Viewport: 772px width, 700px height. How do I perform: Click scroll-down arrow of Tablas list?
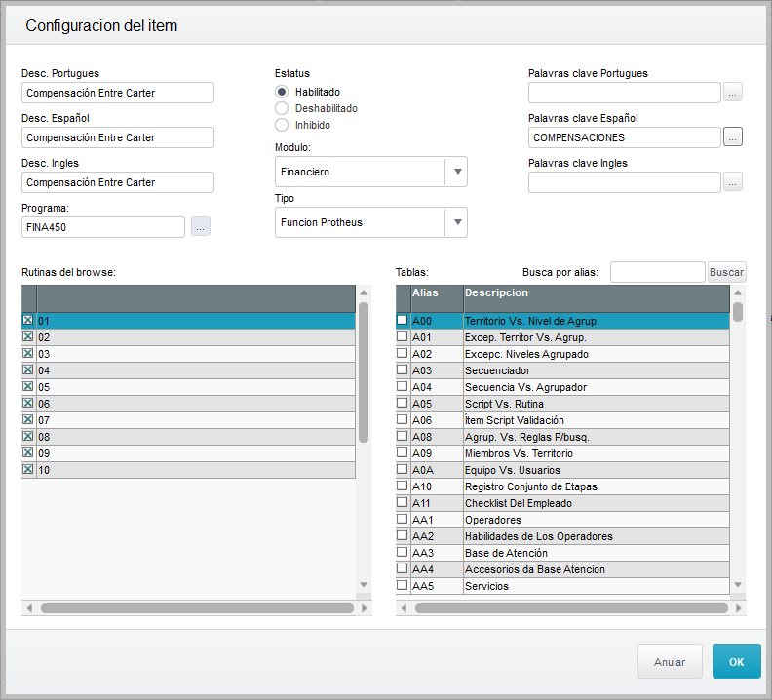click(738, 585)
